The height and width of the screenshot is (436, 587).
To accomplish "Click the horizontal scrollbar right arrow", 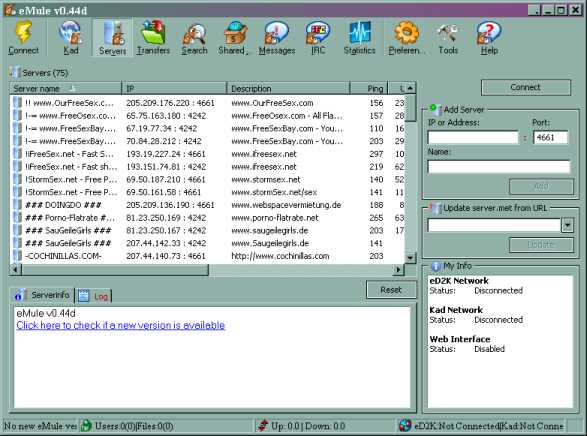I will [398, 269].
